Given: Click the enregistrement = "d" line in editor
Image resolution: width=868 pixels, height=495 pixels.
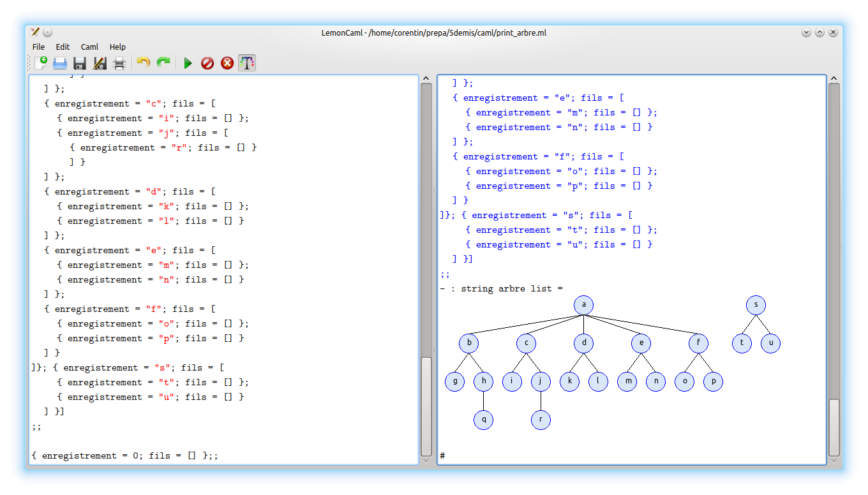Looking at the screenshot, I should [x=130, y=191].
